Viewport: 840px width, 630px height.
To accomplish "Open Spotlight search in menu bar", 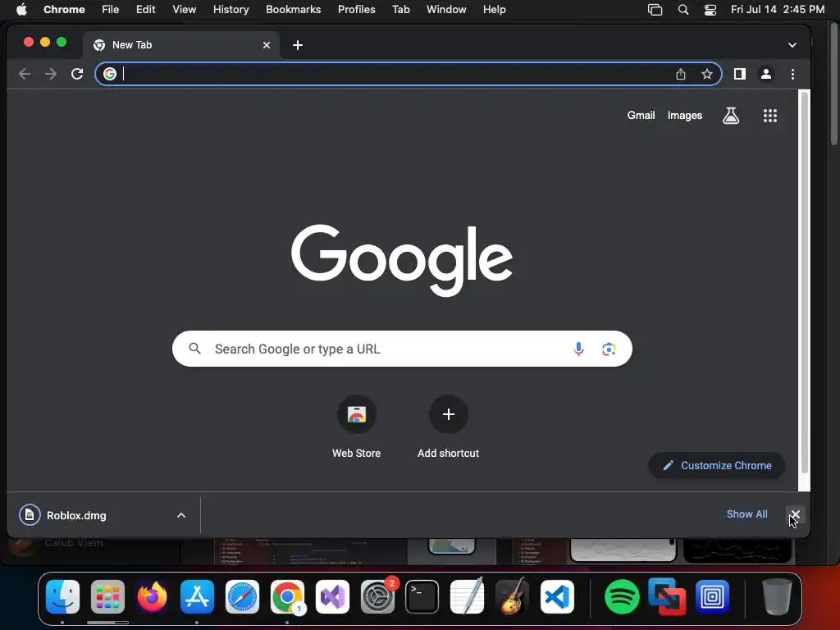I will (x=683, y=10).
